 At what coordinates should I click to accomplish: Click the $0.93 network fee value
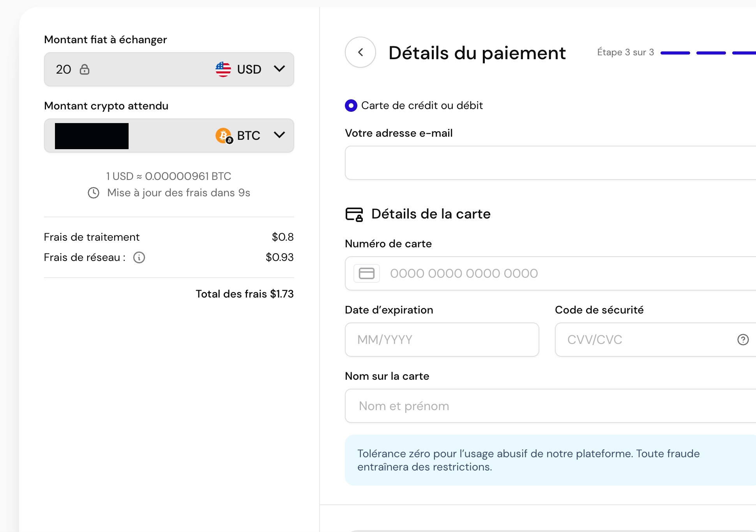click(279, 257)
